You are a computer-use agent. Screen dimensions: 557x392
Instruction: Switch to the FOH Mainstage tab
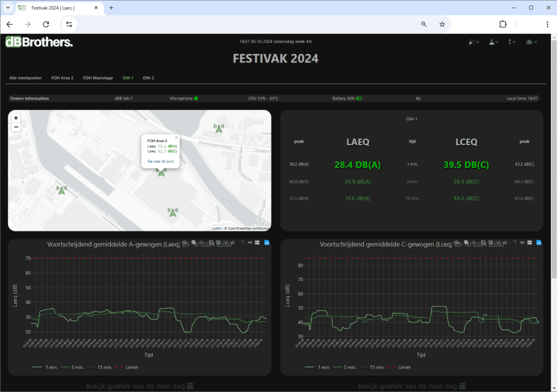click(x=98, y=78)
